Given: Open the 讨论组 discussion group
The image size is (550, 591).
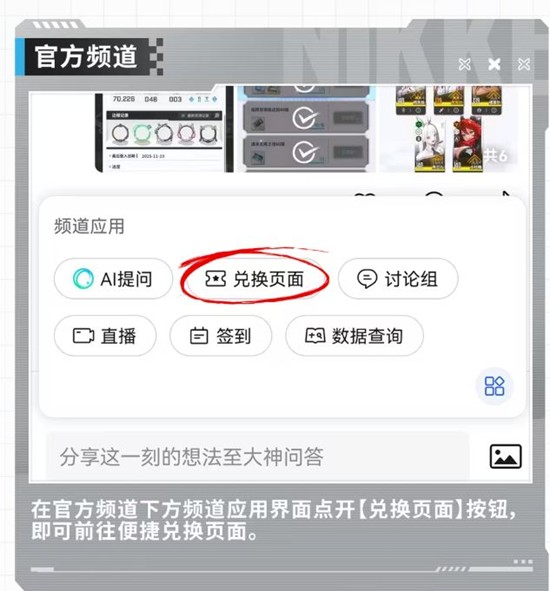Looking at the screenshot, I should (398, 279).
